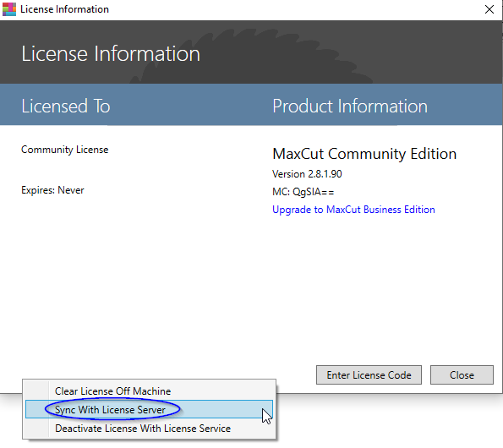Image resolution: width=503 pixels, height=448 pixels.
Task: Click the large License Information banner title
Action: 111,53
